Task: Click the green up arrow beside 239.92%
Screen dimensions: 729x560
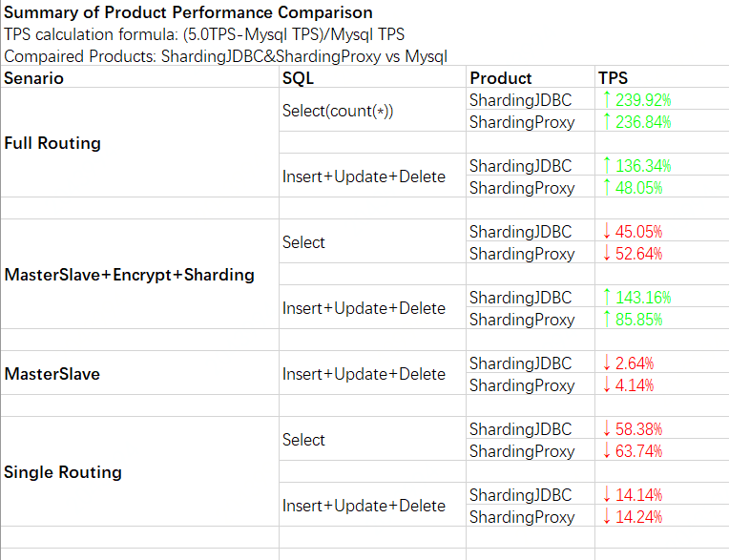Action: [606, 99]
